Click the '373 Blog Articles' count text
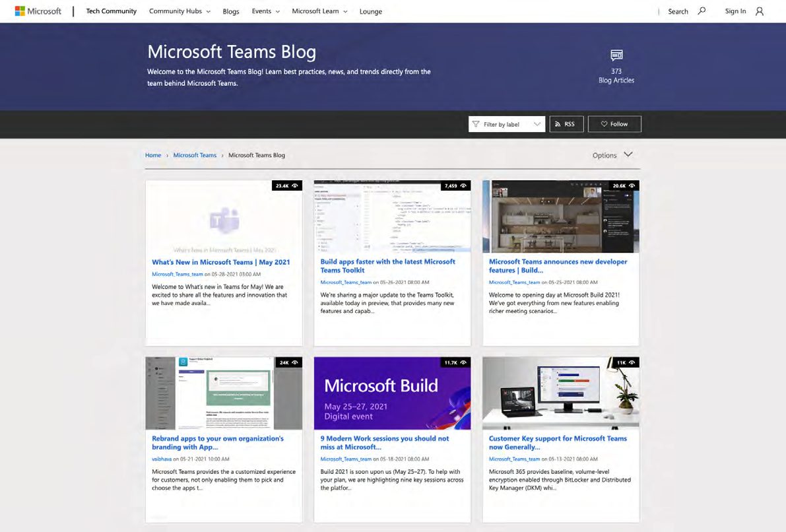Viewport: 786px width, 532px height. click(616, 76)
